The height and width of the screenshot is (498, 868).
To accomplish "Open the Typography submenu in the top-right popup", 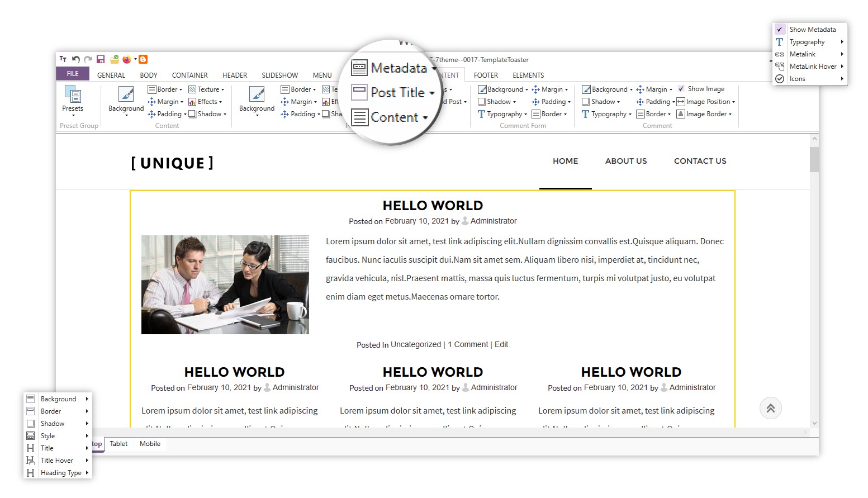I will click(x=810, y=42).
